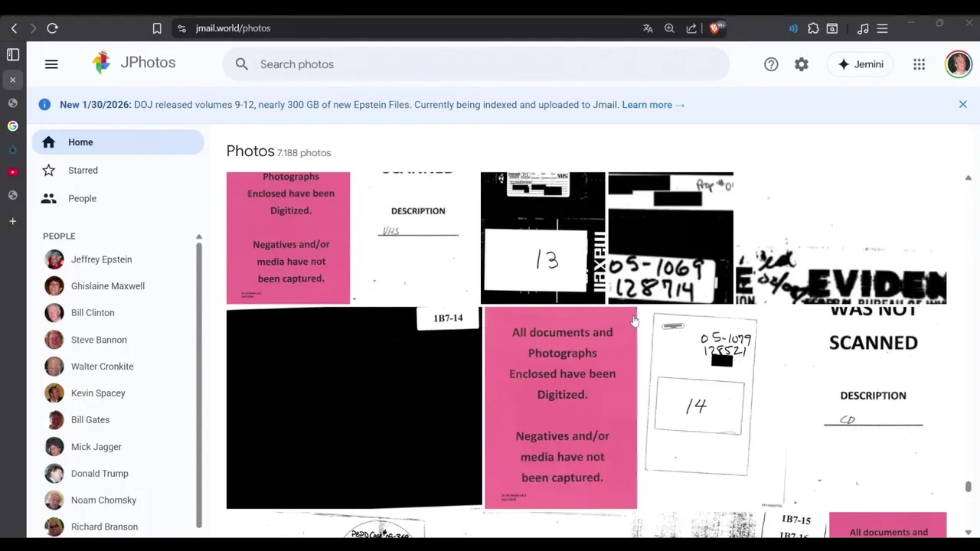Click the photo grid scrollbar thumb
The width and height of the screenshot is (980, 551).
[968, 487]
